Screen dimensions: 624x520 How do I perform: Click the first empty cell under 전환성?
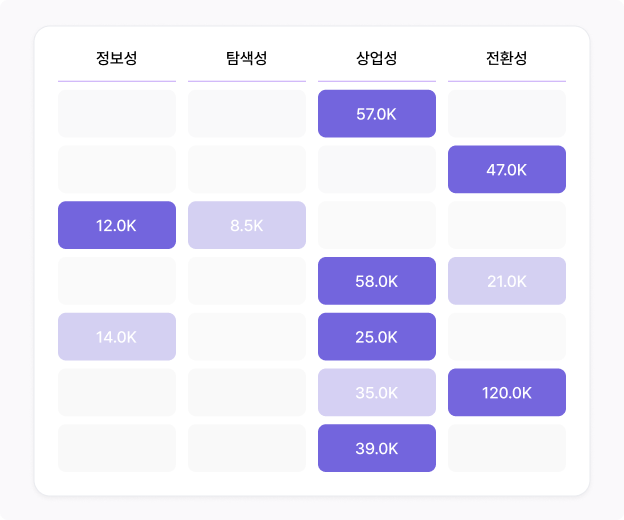[x=507, y=114]
